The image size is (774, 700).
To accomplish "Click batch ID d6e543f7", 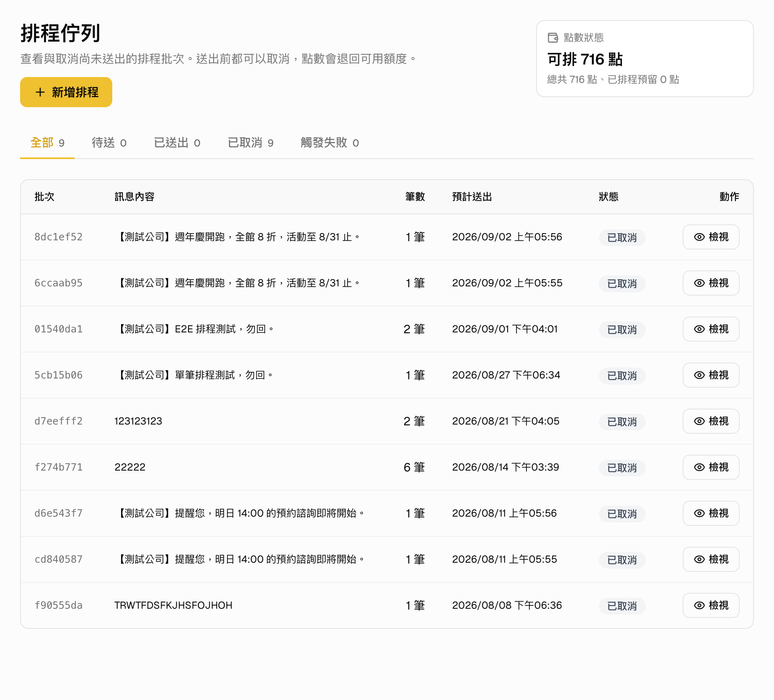I will (59, 513).
